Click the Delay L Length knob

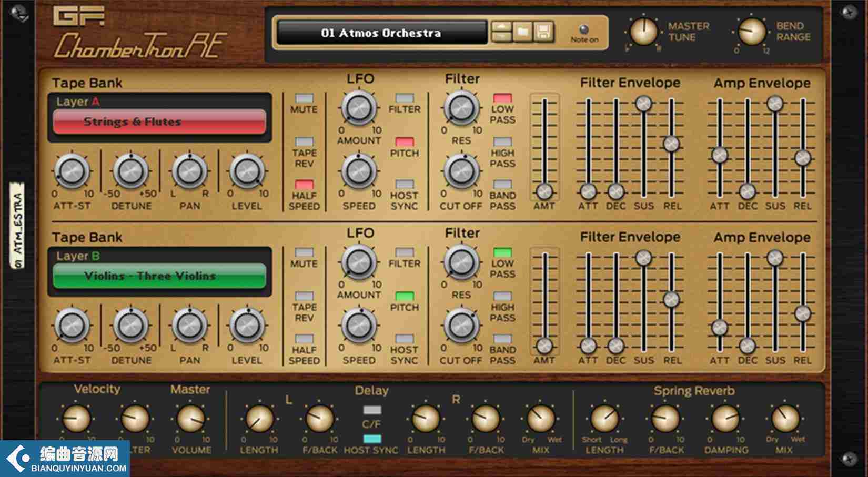tap(259, 419)
